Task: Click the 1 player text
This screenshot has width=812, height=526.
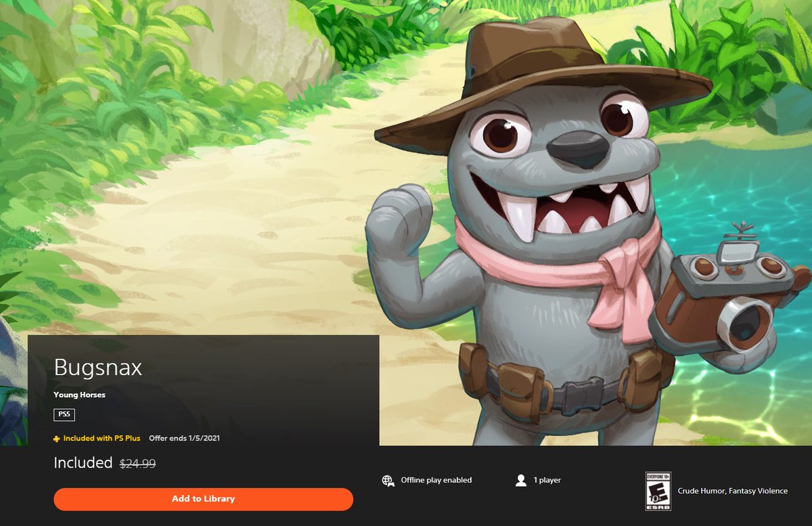Action: [x=547, y=481]
